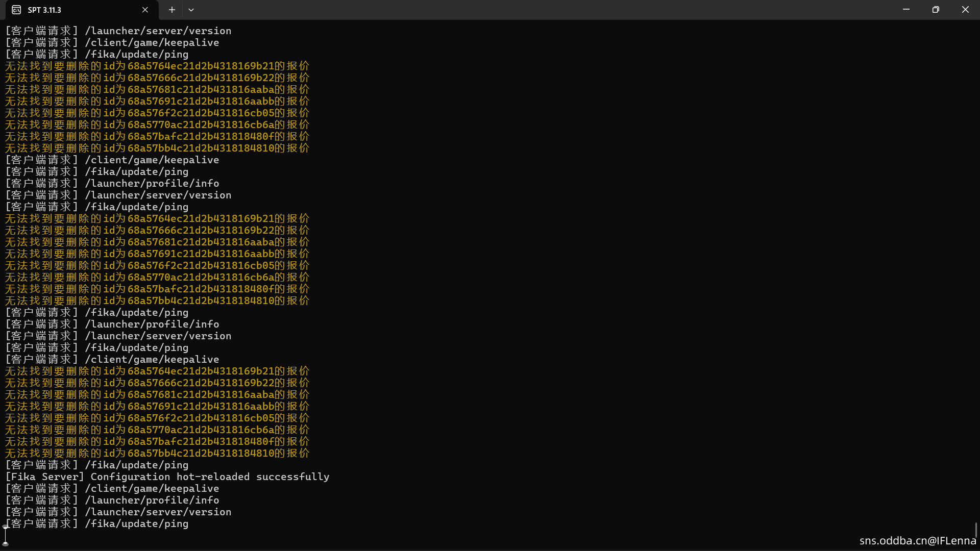
Task: Close the terminal window
Action: (965, 10)
